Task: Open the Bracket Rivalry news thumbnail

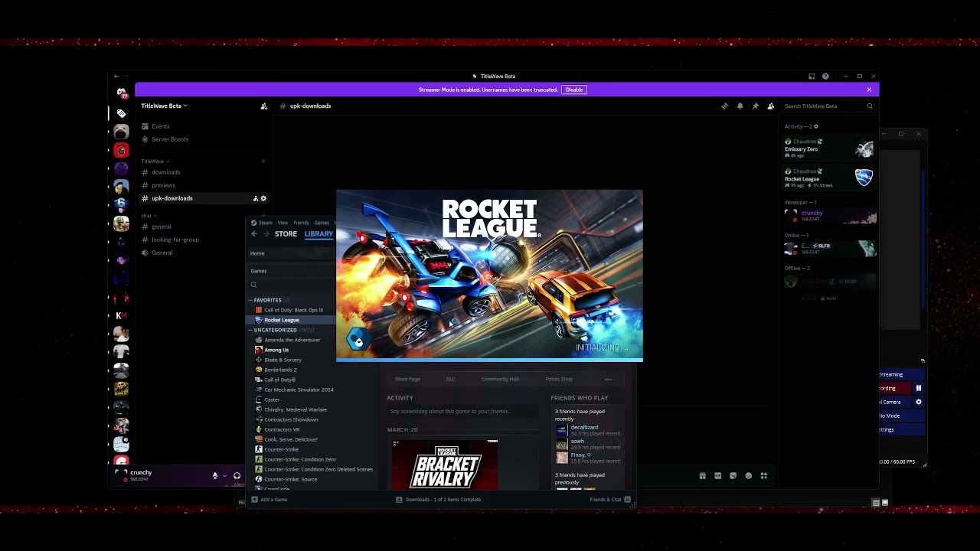Action: [446, 465]
